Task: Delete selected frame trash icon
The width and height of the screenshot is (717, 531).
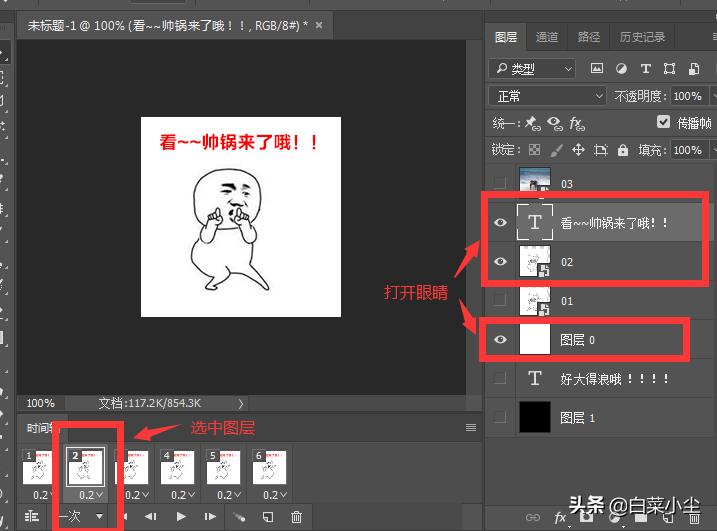Action: [296, 517]
